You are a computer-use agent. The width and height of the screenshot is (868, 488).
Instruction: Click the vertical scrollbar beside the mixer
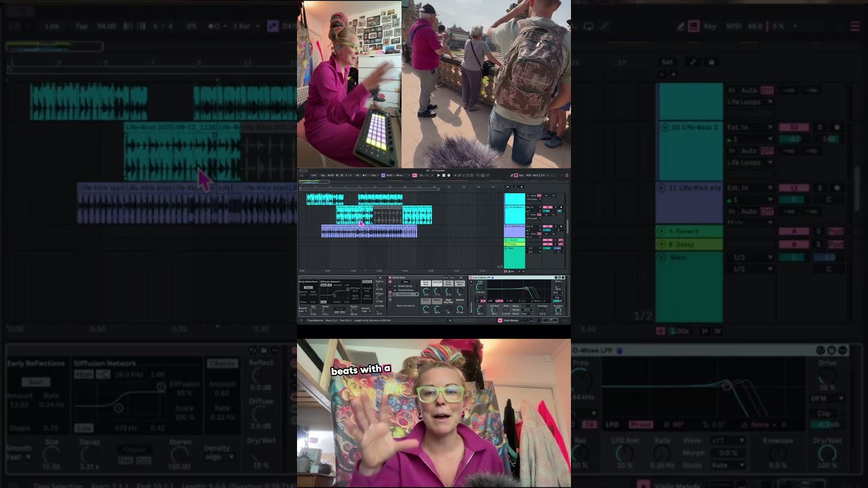click(x=568, y=226)
